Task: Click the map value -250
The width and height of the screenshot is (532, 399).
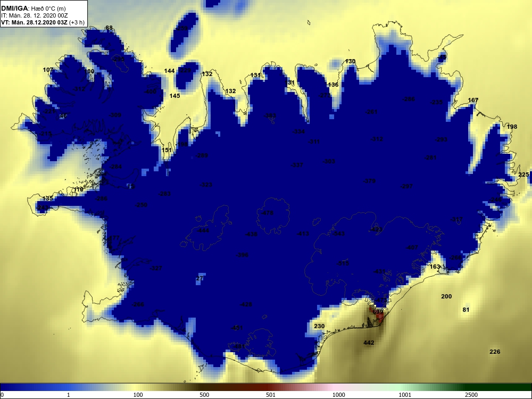Action: (x=141, y=205)
